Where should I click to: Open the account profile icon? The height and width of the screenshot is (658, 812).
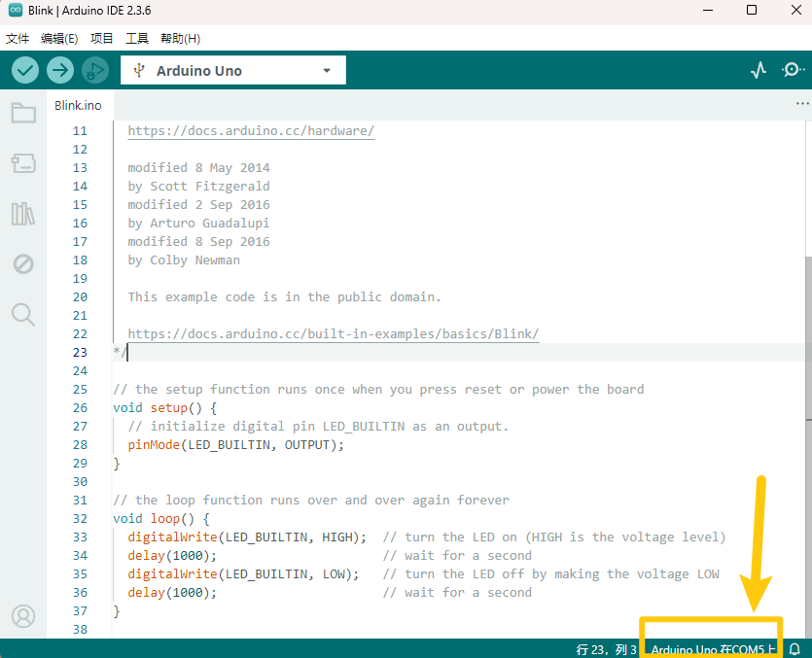click(23, 616)
